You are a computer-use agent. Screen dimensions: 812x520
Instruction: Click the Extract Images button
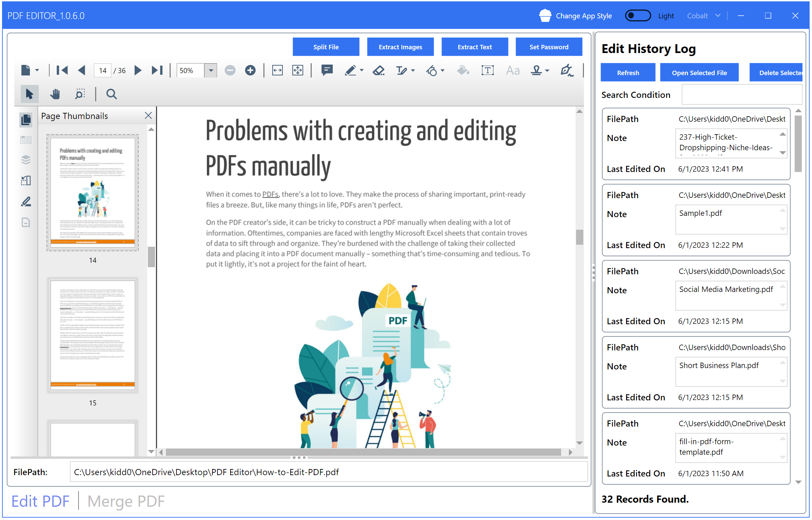pos(400,47)
